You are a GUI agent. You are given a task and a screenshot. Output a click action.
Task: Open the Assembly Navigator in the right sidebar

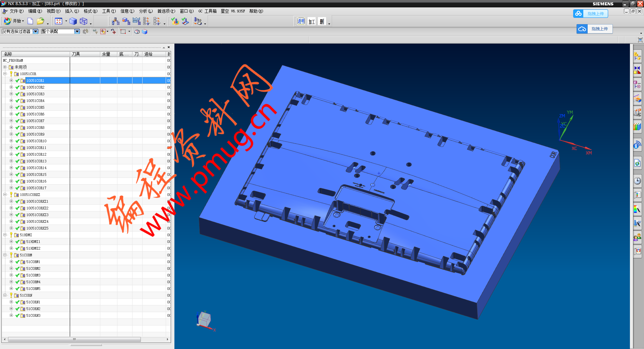[637, 56]
